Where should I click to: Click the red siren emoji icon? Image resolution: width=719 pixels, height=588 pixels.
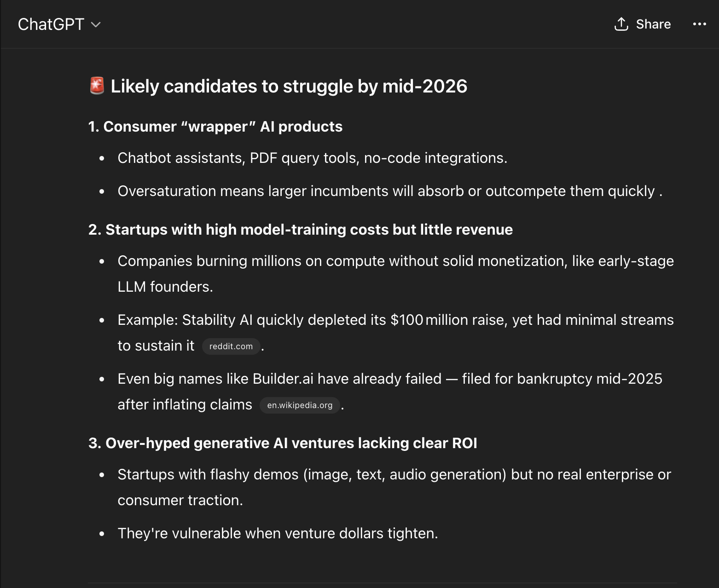coord(97,86)
